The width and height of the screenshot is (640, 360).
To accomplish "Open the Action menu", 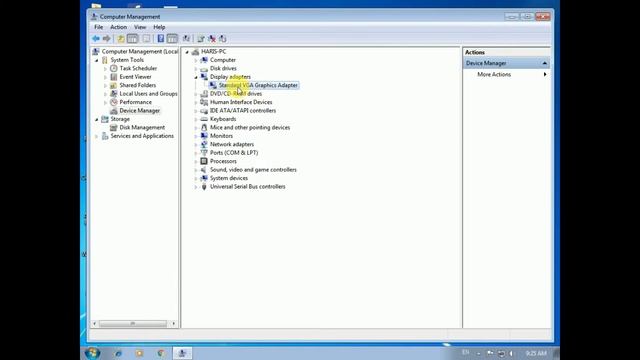I will point(118,27).
